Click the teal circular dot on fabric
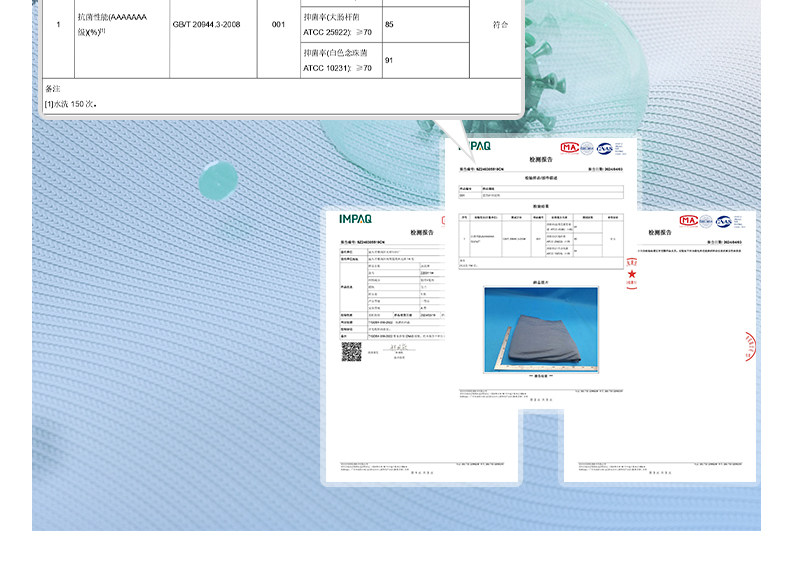The height and width of the screenshot is (579, 790). click(219, 180)
